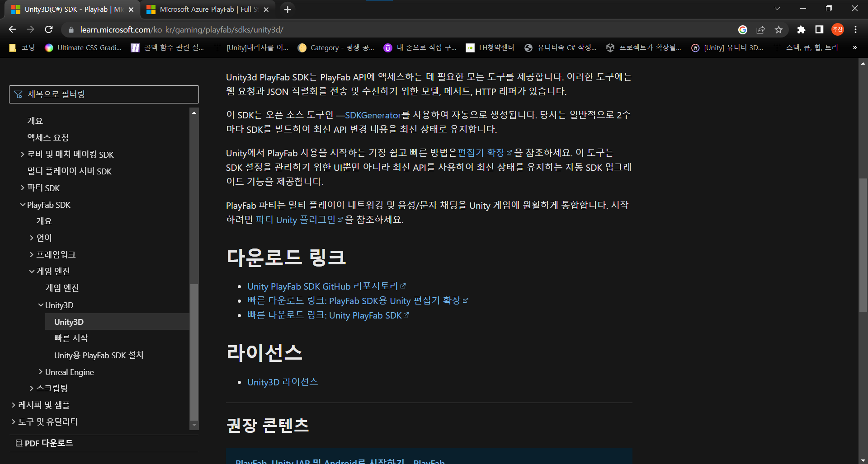Image resolution: width=868 pixels, height=464 pixels.
Task: Reload the current page
Action: tap(49, 29)
